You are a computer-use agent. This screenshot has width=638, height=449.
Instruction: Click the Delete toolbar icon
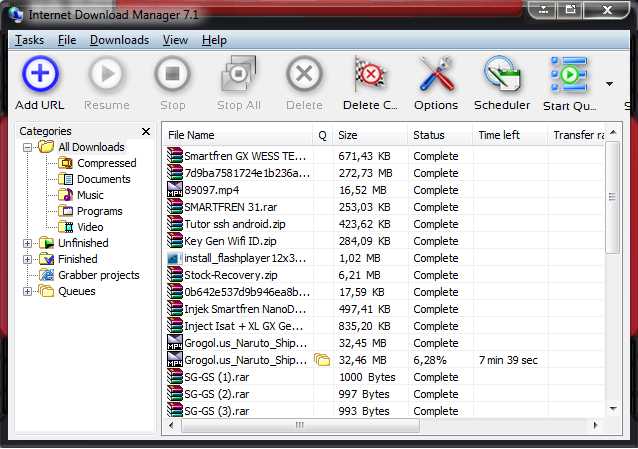(x=304, y=74)
